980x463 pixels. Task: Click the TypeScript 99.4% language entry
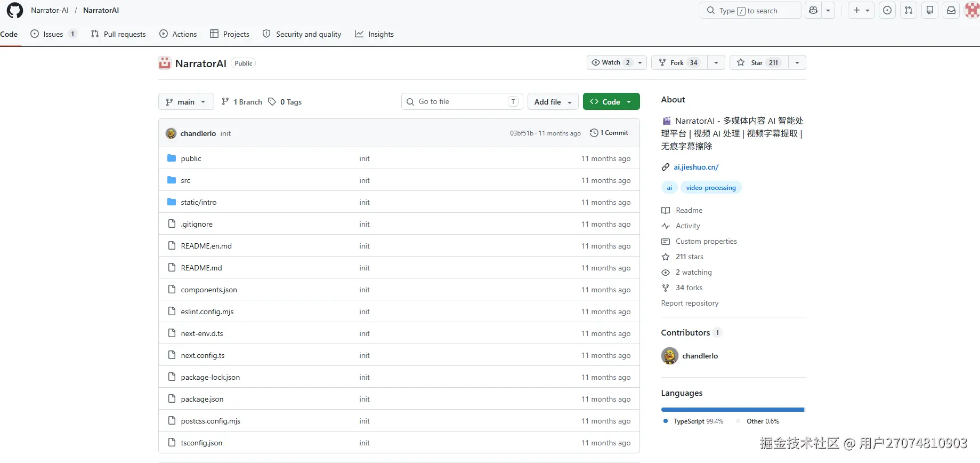(x=694, y=421)
